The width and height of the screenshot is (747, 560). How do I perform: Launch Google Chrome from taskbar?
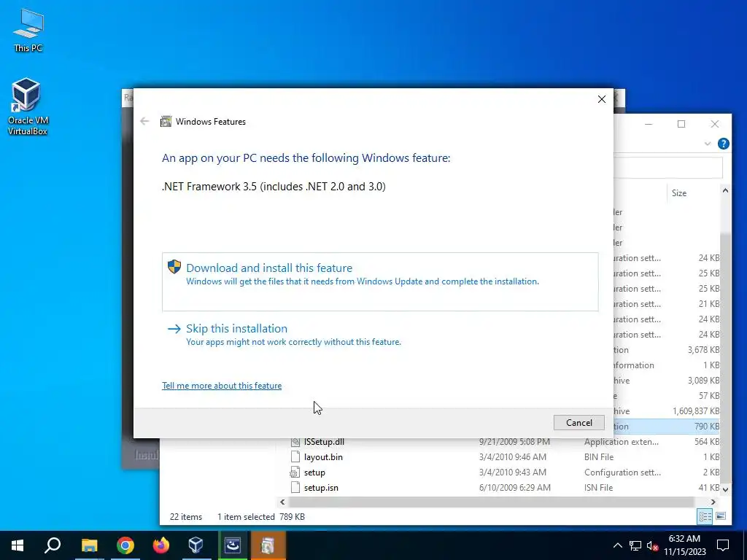[125, 545]
